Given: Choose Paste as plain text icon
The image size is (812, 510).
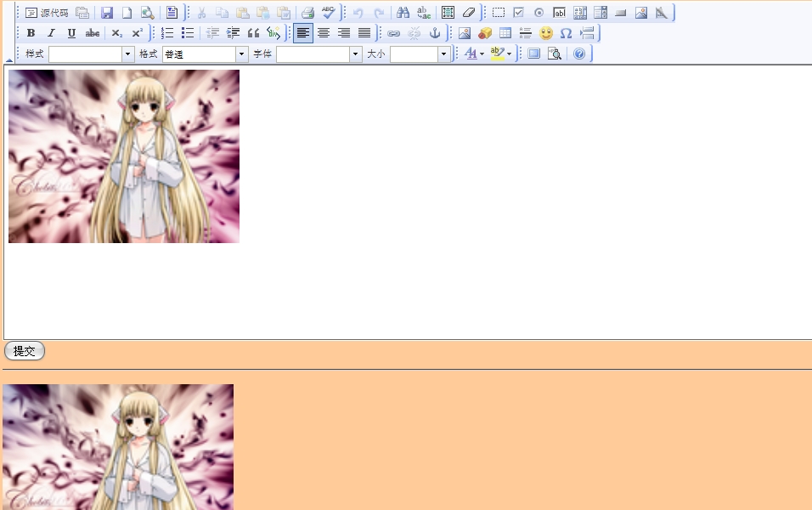Looking at the screenshot, I should (x=263, y=13).
